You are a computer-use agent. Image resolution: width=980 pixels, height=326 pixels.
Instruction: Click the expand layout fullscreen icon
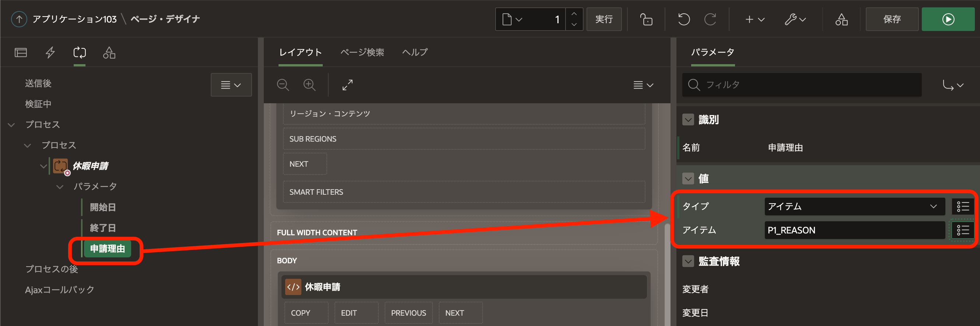click(x=347, y=84)
